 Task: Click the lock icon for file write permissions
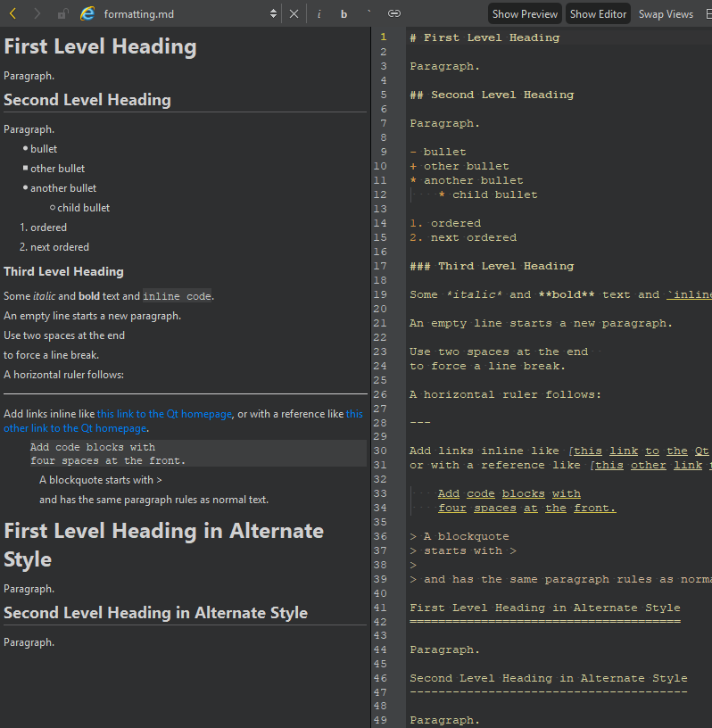click(x=62, y=13)
